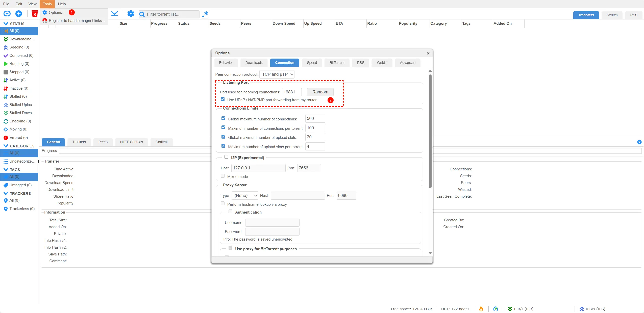This screenshot has width=644, height=313.
Task: Enable the I2P (Experimental) checkbox
Action: pos(226,157)
